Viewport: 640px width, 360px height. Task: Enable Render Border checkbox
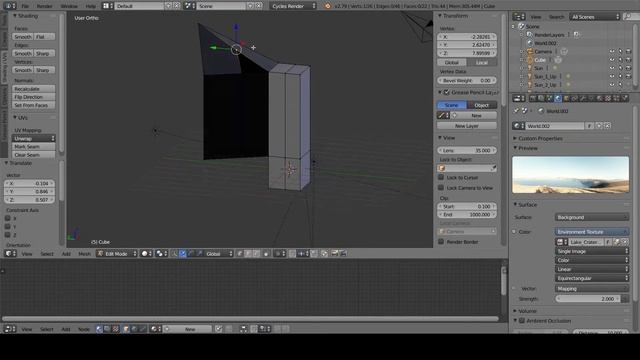441,242
